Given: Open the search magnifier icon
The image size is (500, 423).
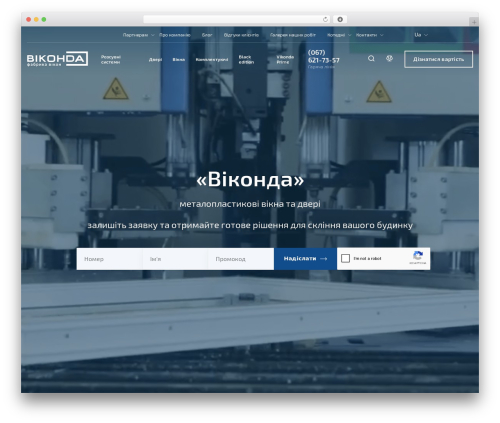Looking at the screenshot, I should click(x=371, y=59).
